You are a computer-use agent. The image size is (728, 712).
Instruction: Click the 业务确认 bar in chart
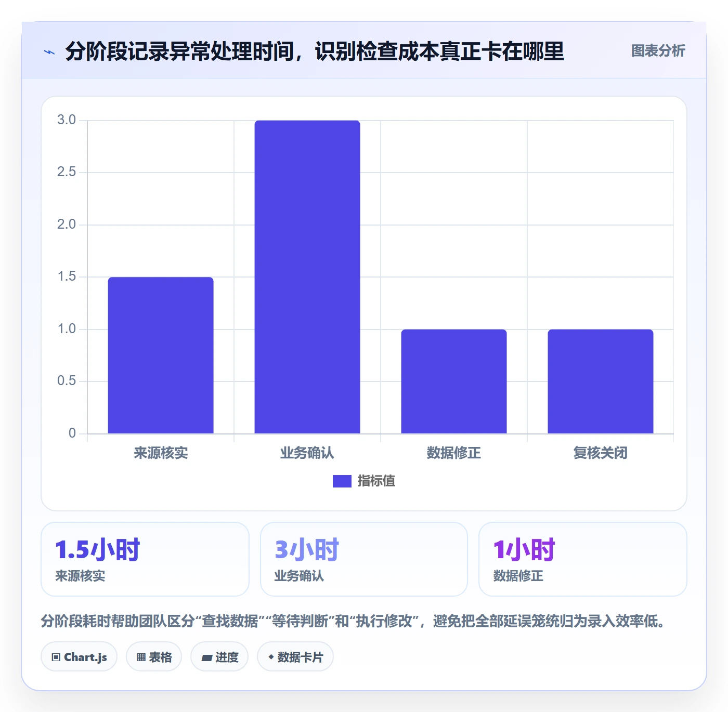[x=307, y=277]
